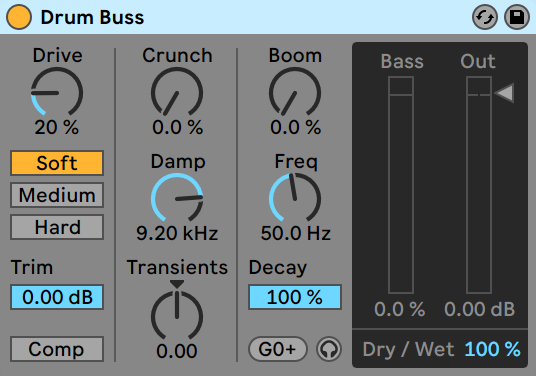Toggle the Drum Buss device activator
This screenshot has height=376, width=536.
click(19, 17)
